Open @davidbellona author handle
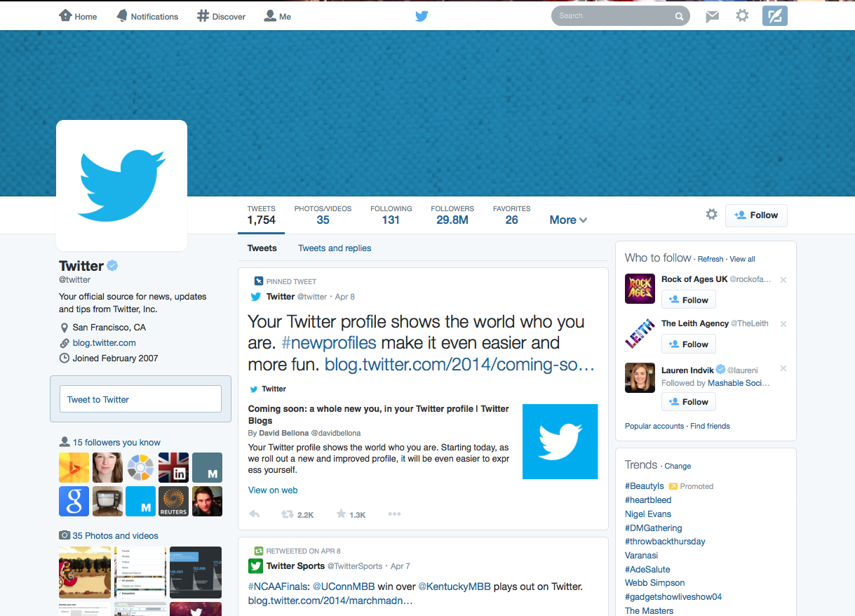The image size is (855, 616). pyautogui.click(x=335, y=434)
